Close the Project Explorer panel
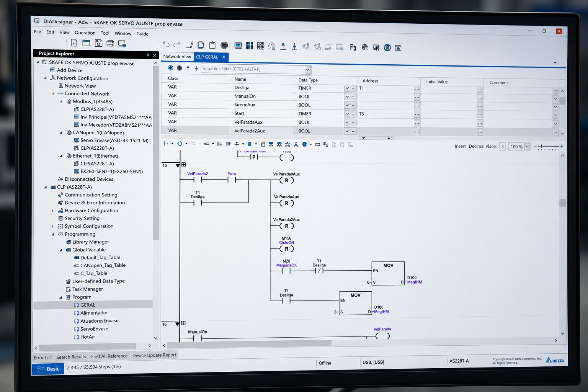588x392 pixels. pyautogui.click(x=155, y=55)
